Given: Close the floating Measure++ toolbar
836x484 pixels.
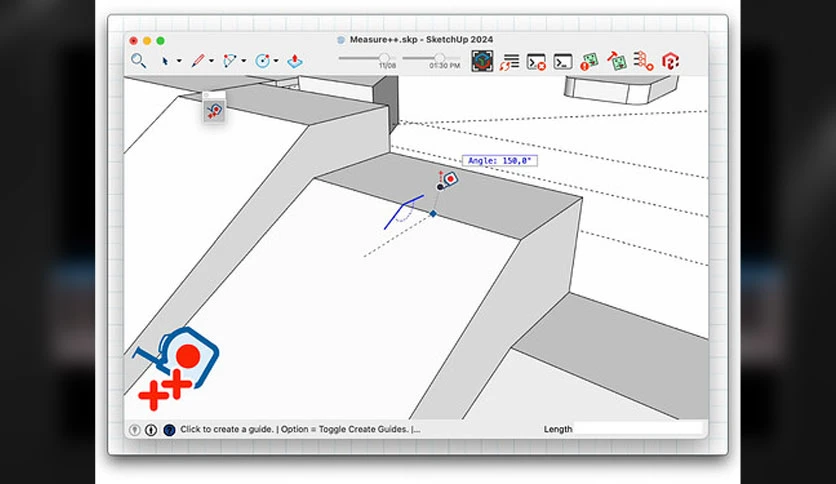Looking at the screenshot, I should click(207, 95).
